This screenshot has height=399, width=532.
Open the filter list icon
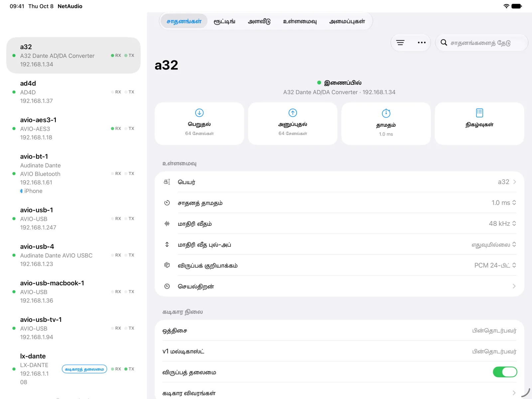pos(400,43)
